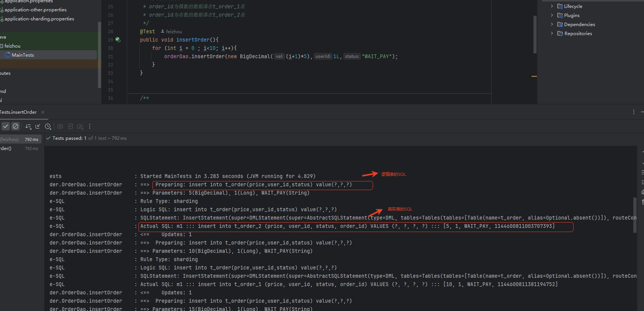The height and width of the screenshot is (311, 644).
Task: Open the test sort order options
Action: (28, 127)
